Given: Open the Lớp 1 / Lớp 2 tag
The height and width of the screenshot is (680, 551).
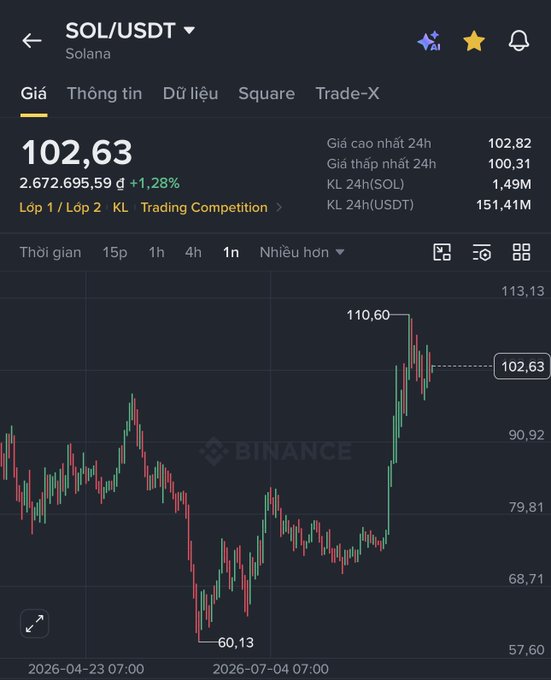Looking at the screenshot, I should (x=60, y=207).
